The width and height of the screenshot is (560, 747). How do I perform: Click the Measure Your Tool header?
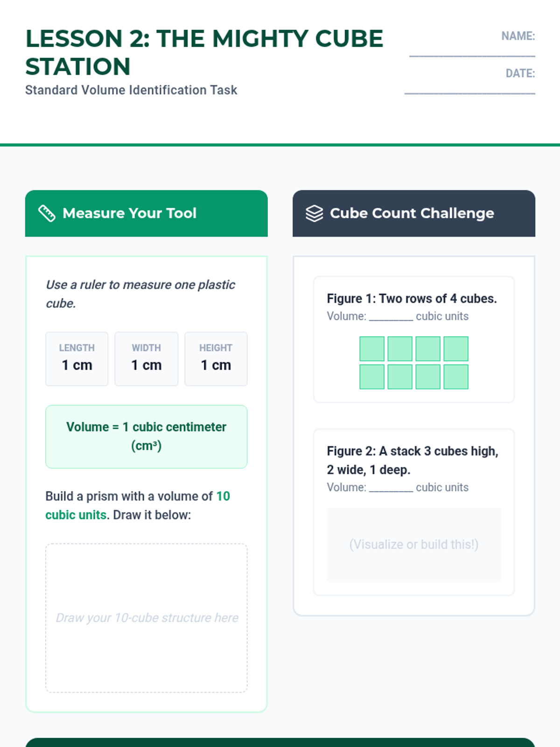coord(147,213)
